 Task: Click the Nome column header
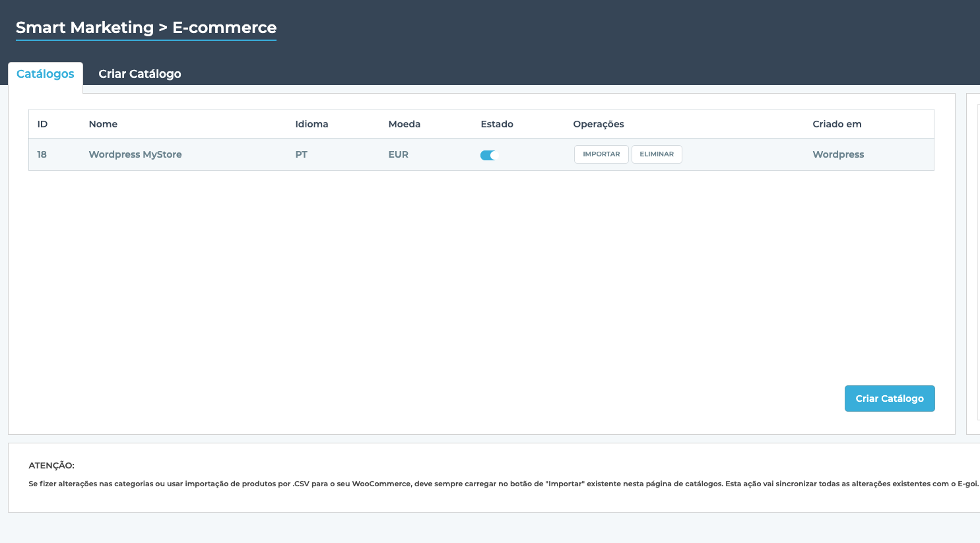click(103, 124)
